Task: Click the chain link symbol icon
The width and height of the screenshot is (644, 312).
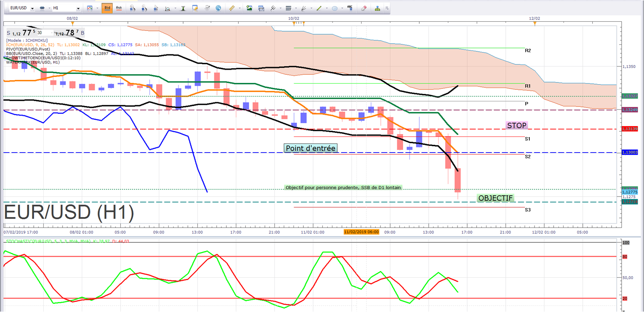Action: coord(42,8)
